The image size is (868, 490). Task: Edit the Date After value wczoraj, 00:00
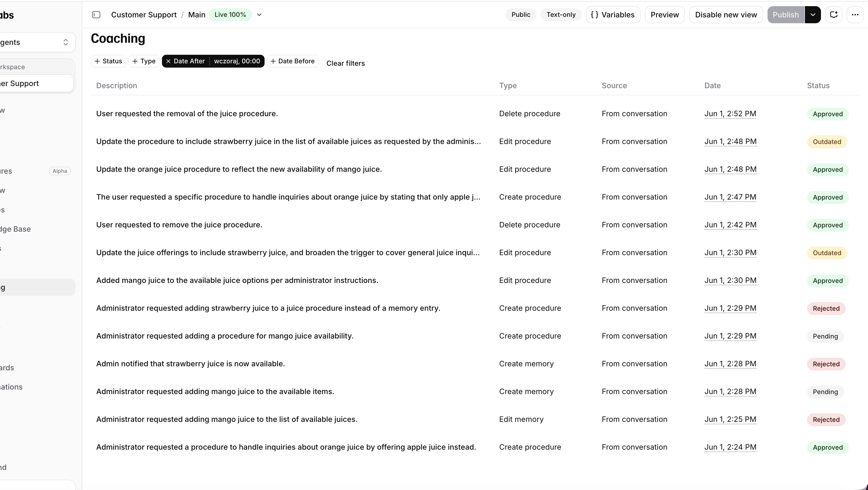click(237, 61)
